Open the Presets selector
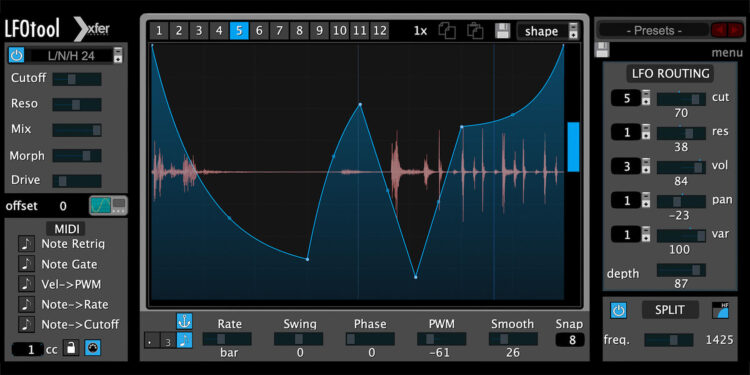This screenshot has width=750, height=375. (654, 31)
